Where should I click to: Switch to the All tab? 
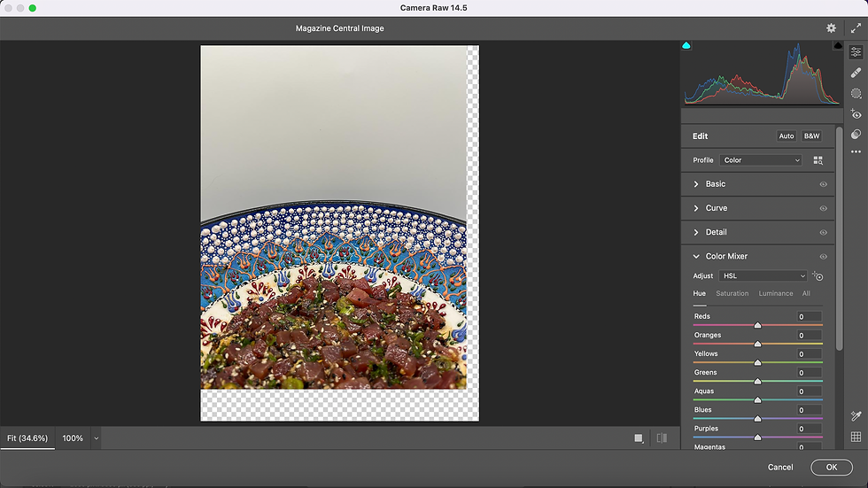[x=806, y=293]
